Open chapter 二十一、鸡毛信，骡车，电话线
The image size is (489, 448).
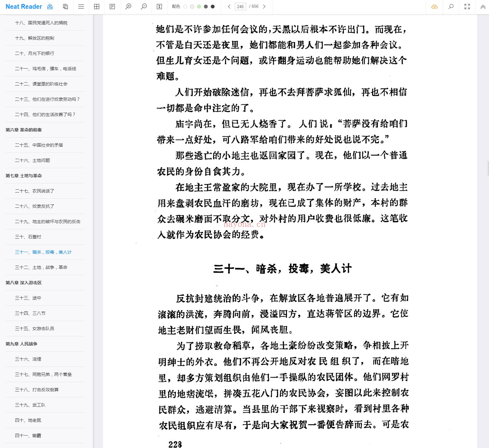click(x=45, y=69)
